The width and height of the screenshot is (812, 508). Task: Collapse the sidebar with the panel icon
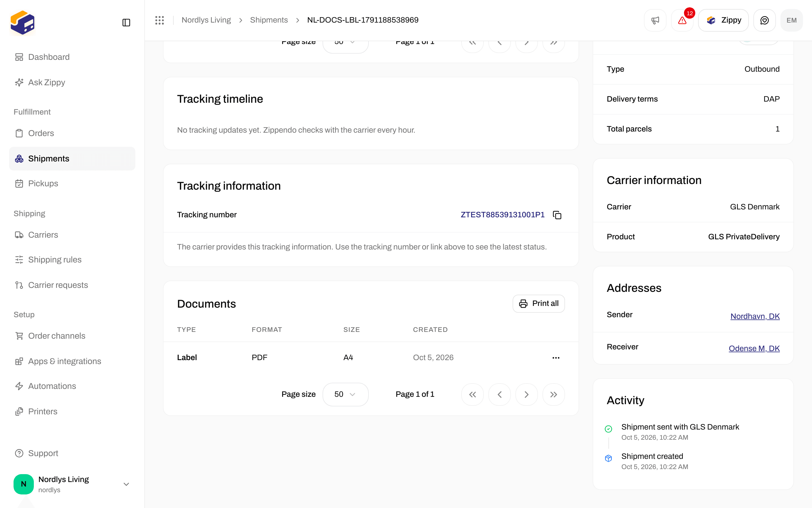click(126, 23)
